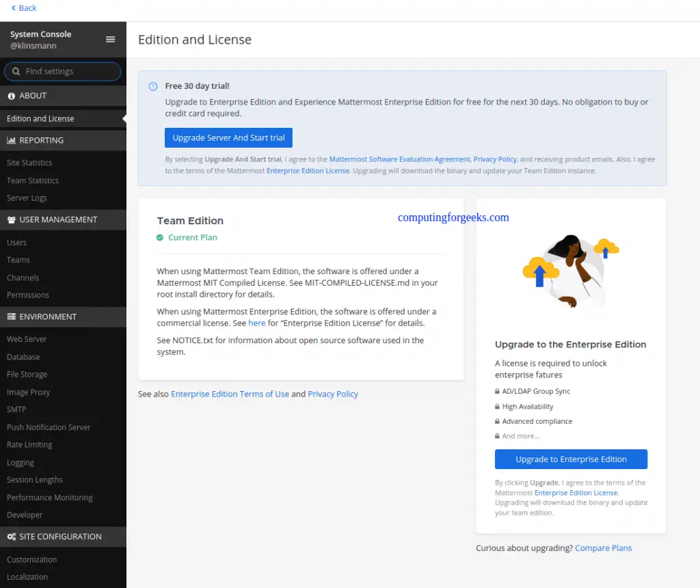Open Mattermost Software Evaluation Agreement link

(x=399, y=159)
